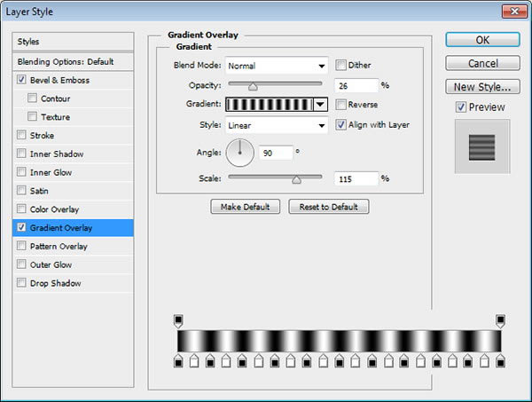Image resolution: width=532 pixels, height=402 pixels.
Task: Check the Stroke effect checkbox
Action: point(21,135)
